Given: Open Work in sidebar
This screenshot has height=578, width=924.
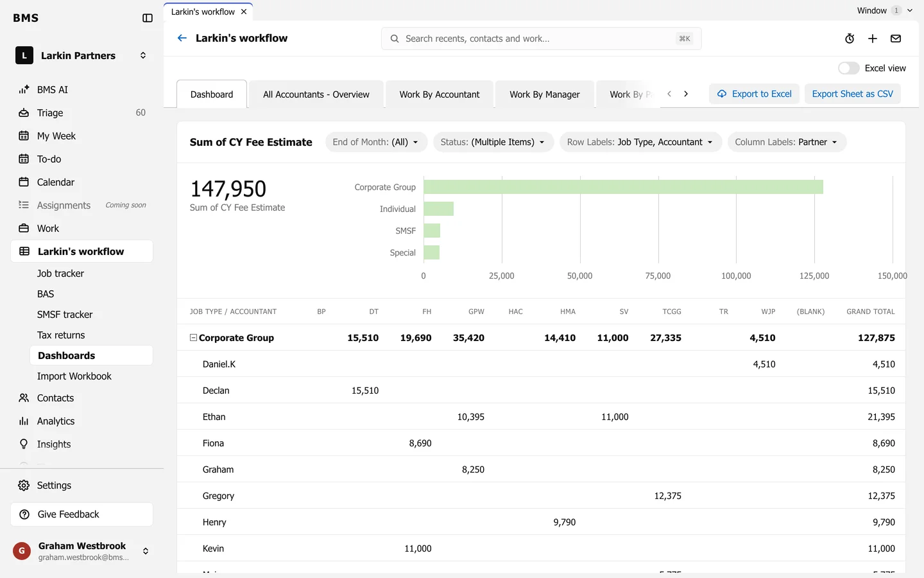Looking at the screenshot, I should click(81, 228).
